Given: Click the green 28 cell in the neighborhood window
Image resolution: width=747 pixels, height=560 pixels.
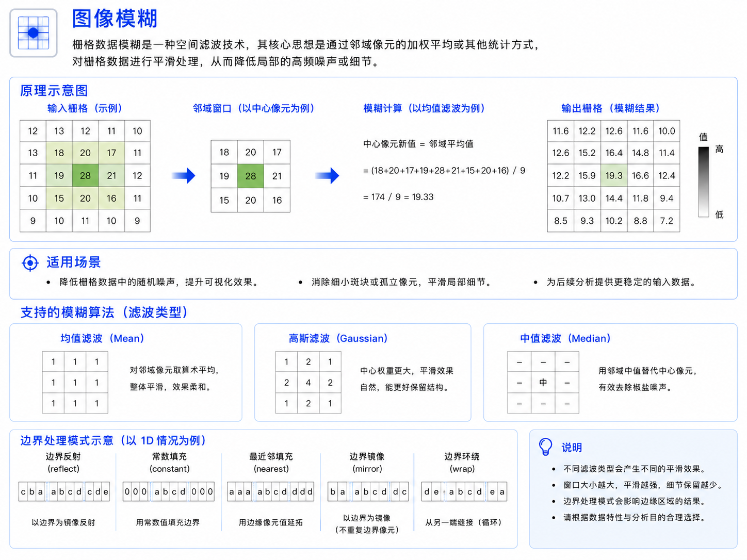Looking at the screenshot, I should click(251, 176).
